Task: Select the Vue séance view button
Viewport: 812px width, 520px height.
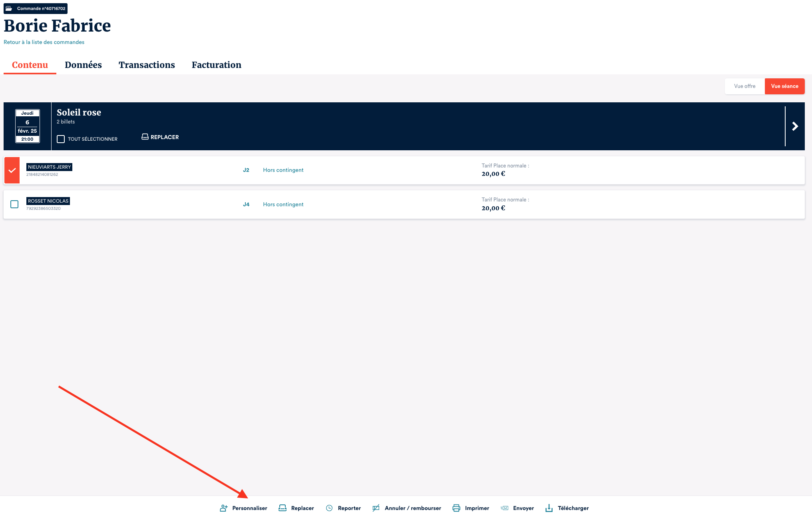Action: click(784, 86)
